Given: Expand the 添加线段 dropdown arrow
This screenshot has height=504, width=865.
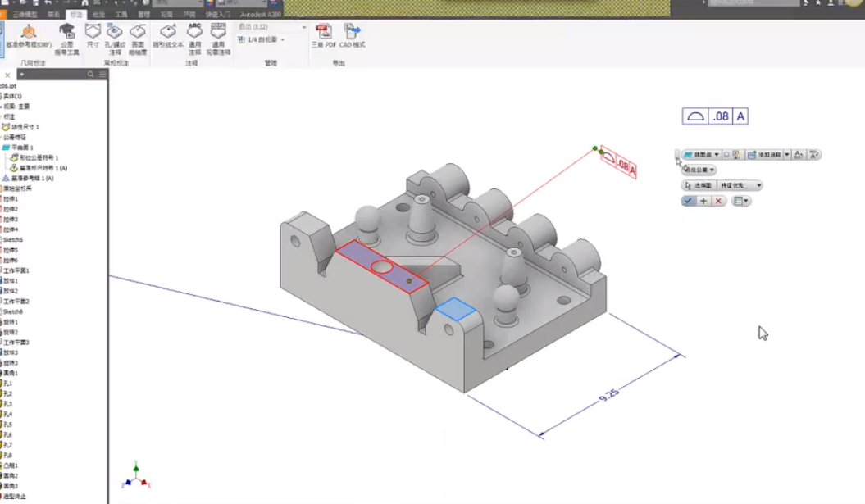Looking at the screenshot, I should [787, 154].
